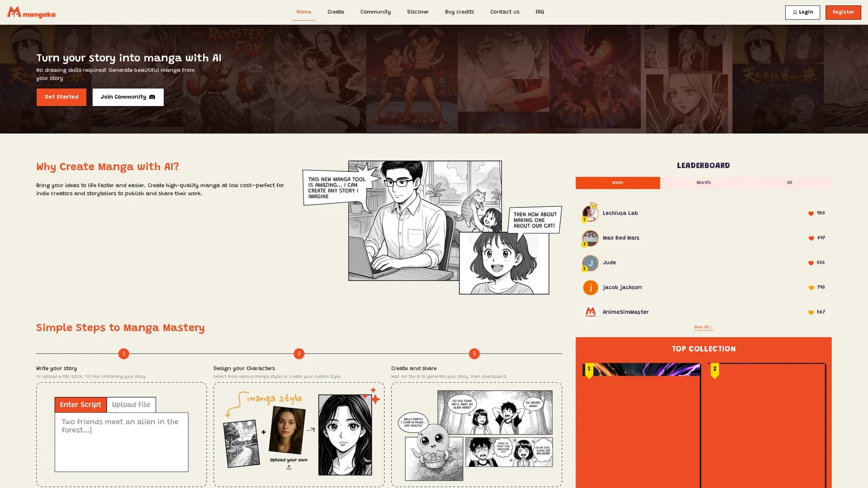Click rank 1 ribbon badge in Top Collection
This screenshot has width=868, height=488.
(x=589, y=371)
